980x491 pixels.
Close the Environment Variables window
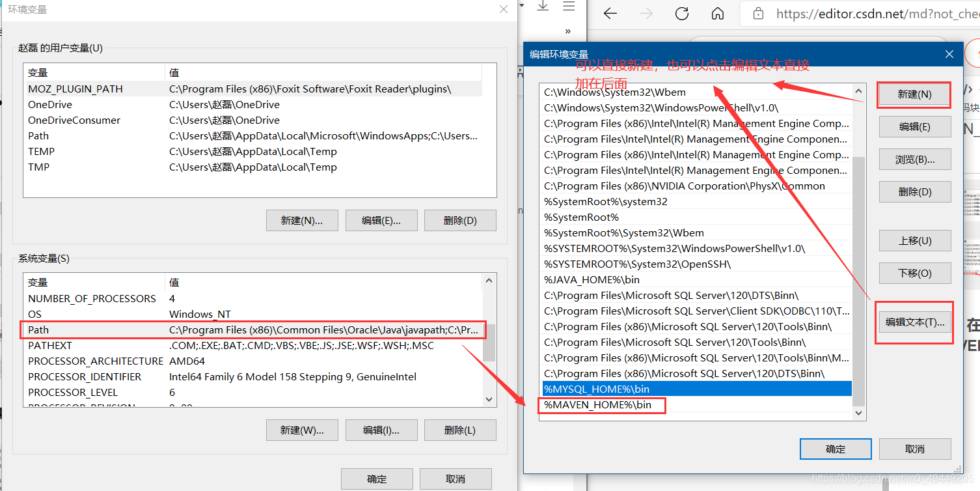[x=503, y=10]
